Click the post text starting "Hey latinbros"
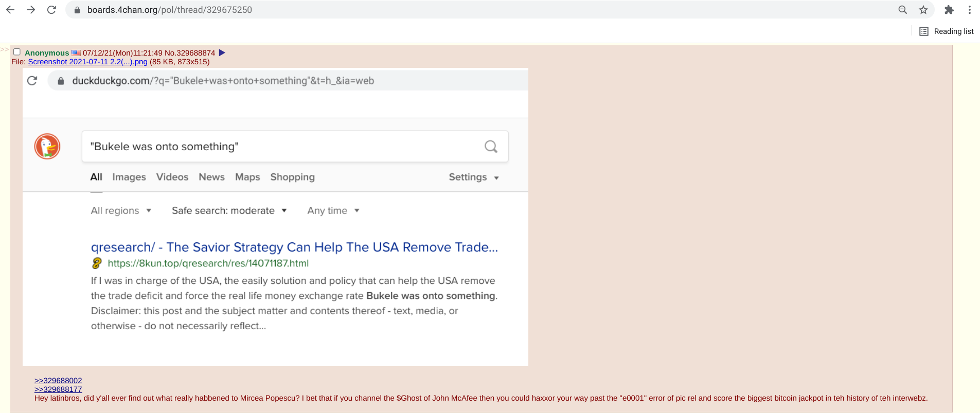The image size is (980, 413). pyautogui.click(x=481, y=398)
